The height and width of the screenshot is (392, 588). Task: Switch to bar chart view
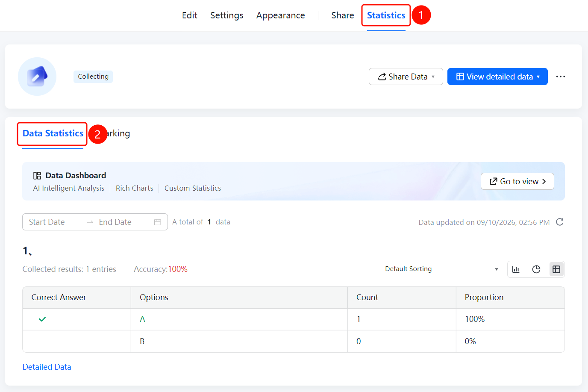pos(516,269)
